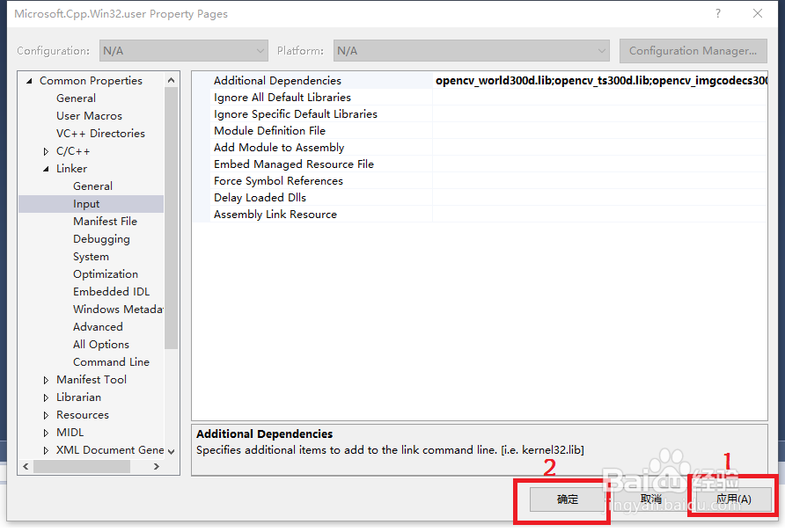Select Module Definition File property

pos(269,131)
